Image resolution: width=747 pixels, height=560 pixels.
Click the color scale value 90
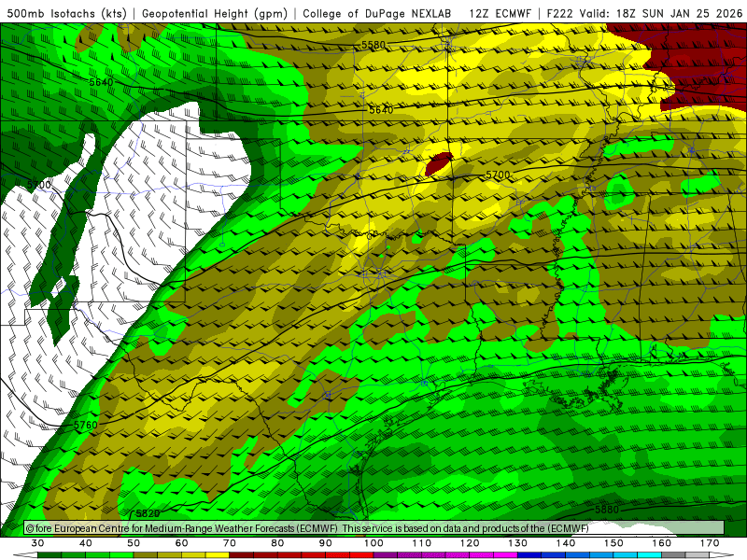(x=325, y=543)
